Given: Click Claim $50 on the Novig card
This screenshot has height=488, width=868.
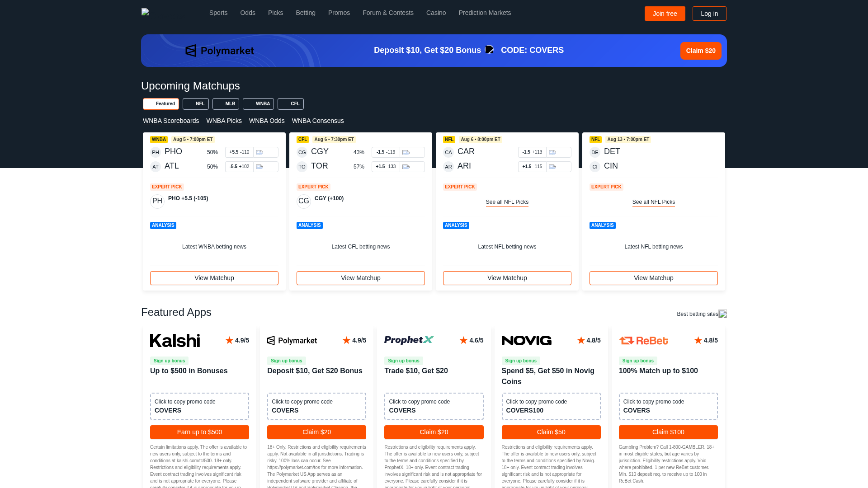Looking at the screenshot, I should pos(551,432).
